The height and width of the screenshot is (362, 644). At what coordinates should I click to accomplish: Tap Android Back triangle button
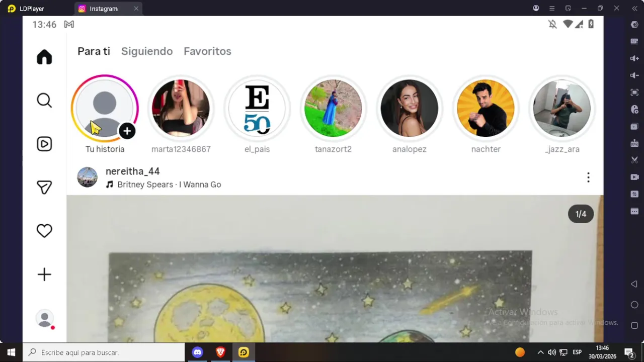point(634,284)
